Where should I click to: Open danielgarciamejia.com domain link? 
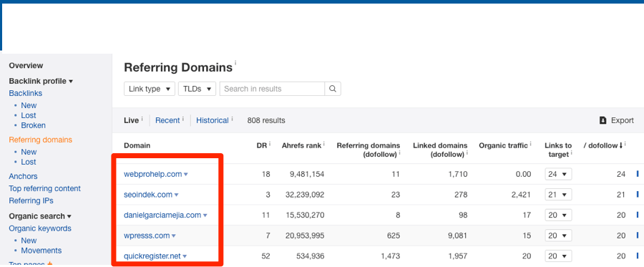[162, 215]
